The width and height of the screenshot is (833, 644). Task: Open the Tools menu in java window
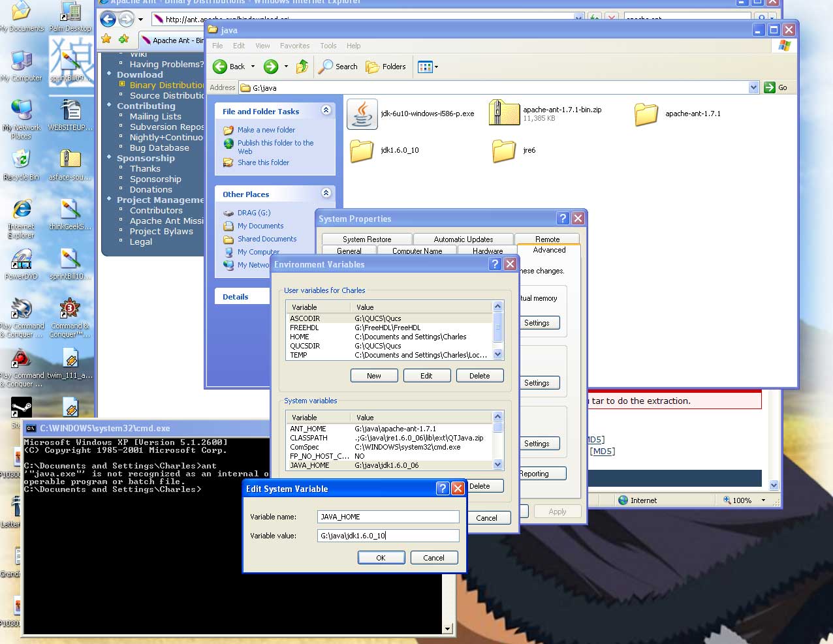click(x=328, y=46)
